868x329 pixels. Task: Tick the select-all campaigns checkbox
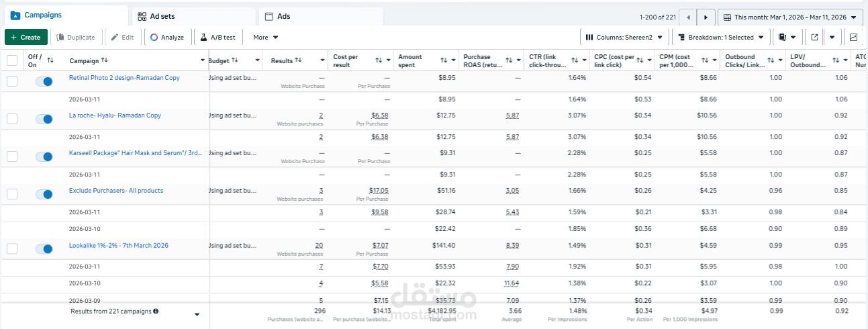pos(12,60)
